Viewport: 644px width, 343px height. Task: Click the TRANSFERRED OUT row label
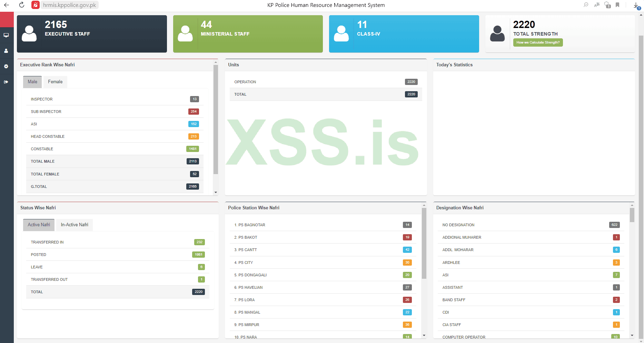(x=49, y=279)
